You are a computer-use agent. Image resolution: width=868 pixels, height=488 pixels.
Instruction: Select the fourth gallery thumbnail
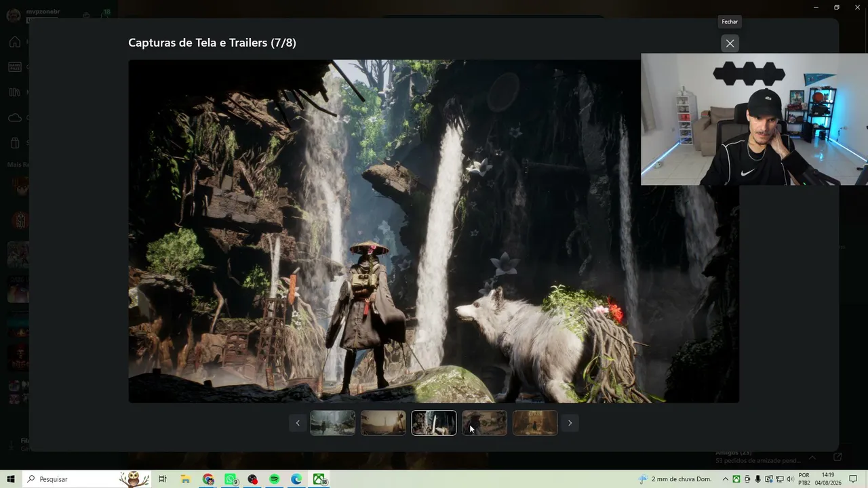[x=484, y=423]
